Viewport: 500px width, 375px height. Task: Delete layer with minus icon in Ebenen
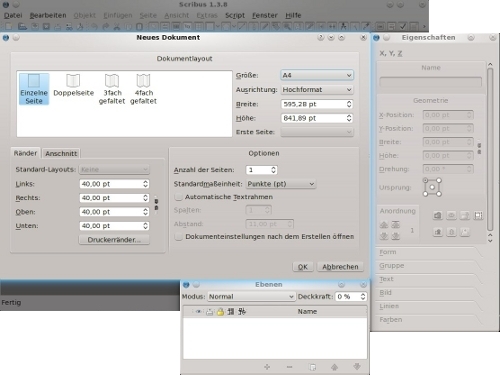289,367
